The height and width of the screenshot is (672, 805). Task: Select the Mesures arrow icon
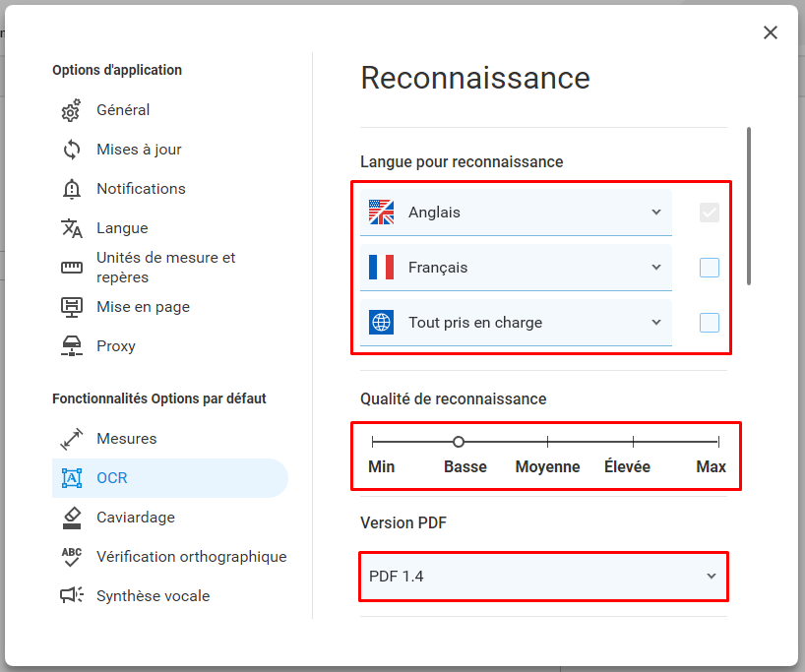pos(72,439)
